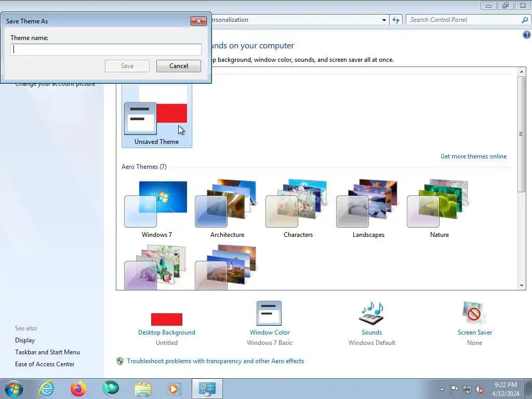Expand the address bar dropdown arrow

[x=384, y=20]
